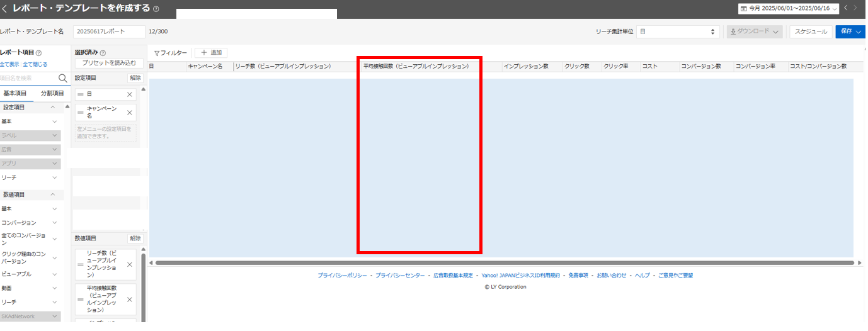Remove キャンペーン名 from selected items

point(130,113)
